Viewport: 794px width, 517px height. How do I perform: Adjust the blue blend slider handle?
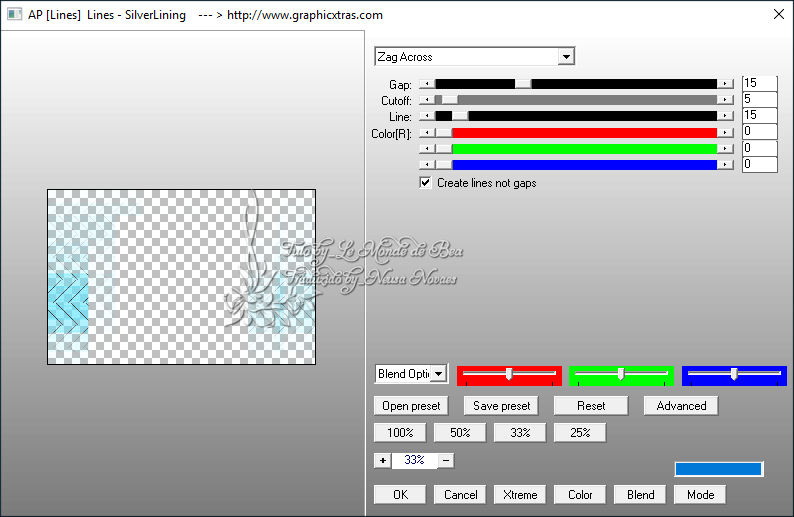(x=734, y=374)
